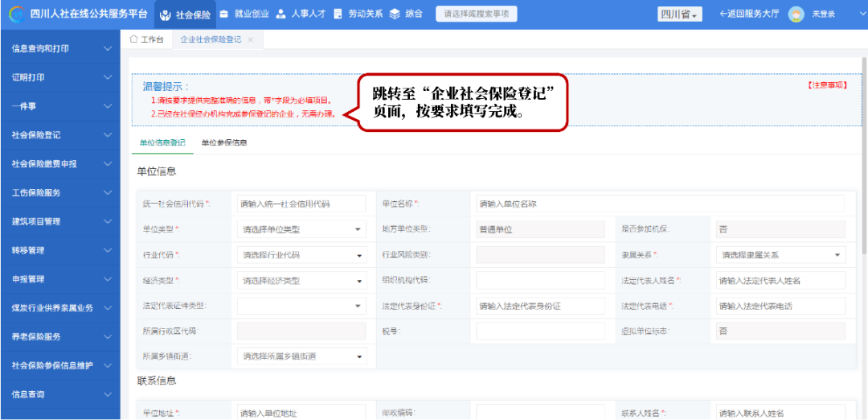Open the 单位类型 dropdown
The height and width of the screenshot is (420, 868).
coord(301,229)
